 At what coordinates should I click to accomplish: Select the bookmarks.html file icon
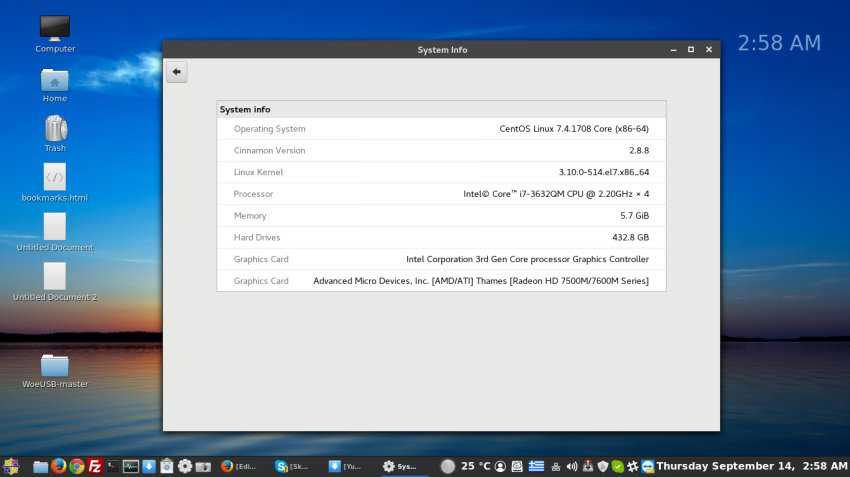click(55, 177)
